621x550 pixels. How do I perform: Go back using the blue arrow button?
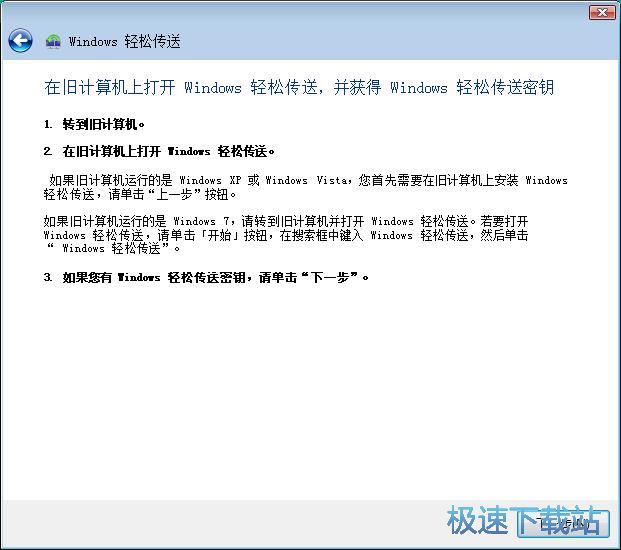[20, 41]
